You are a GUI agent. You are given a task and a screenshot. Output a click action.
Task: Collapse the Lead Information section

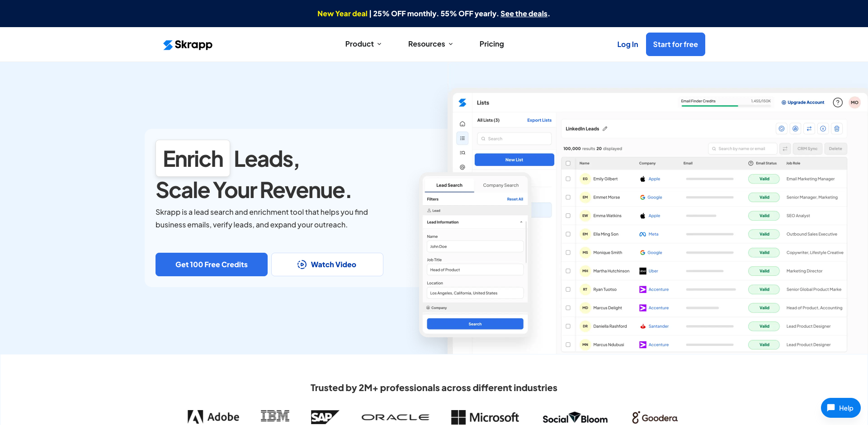(x=521, y=222)
